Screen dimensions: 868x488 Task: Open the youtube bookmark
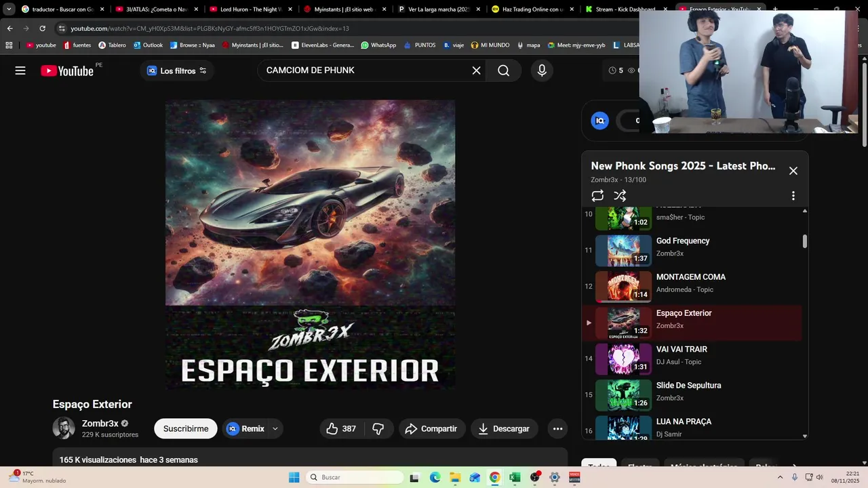(x=41, y=45)
